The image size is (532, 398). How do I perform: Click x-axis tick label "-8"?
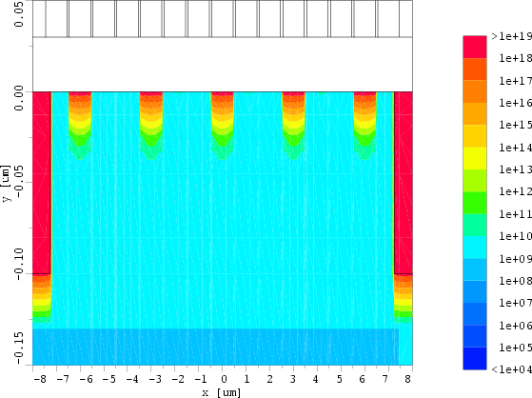(40, 379)
